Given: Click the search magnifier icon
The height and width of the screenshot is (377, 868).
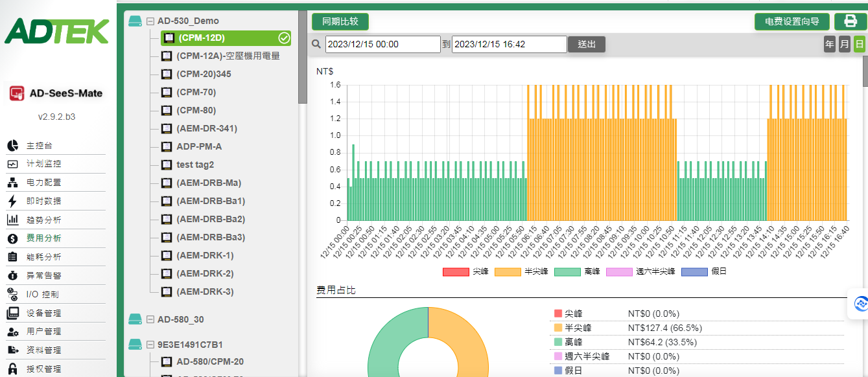Looking at the screenshot, I should 316,44.
